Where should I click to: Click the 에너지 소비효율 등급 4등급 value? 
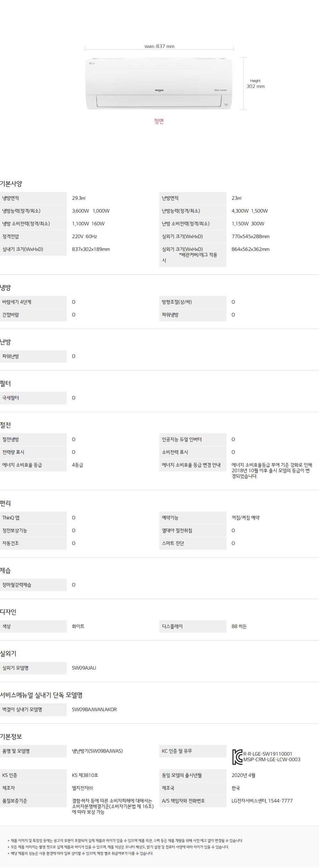point(78,465)
